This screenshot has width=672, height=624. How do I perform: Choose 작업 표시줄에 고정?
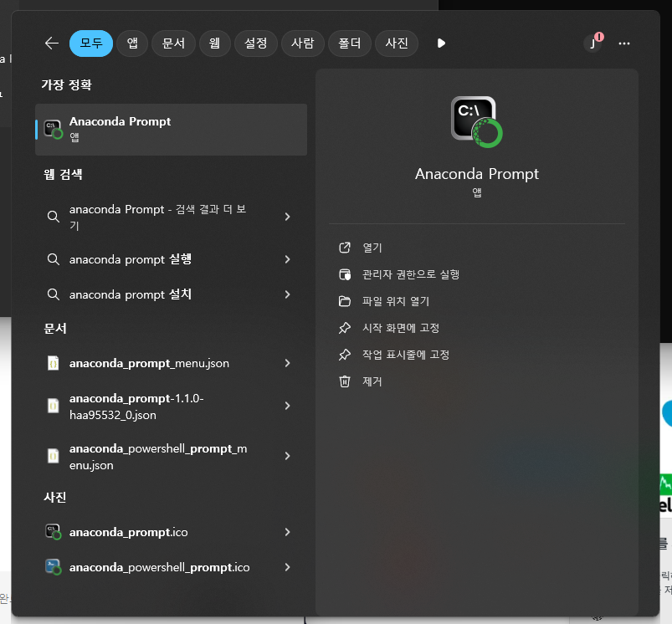406,355
